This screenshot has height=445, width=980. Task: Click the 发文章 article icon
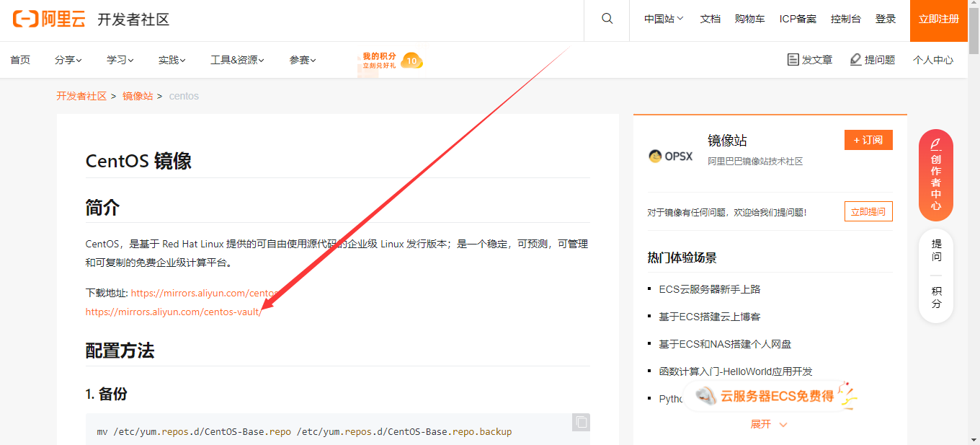point(793,59)
